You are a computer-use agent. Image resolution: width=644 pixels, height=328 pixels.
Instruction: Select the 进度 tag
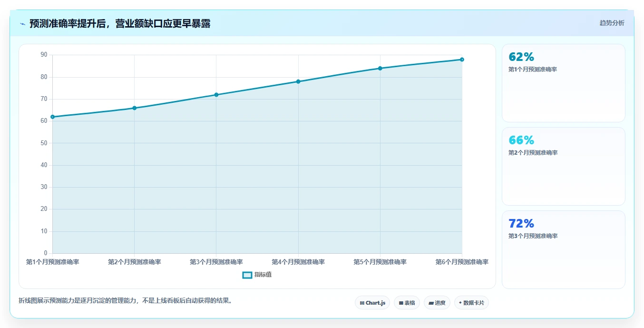point(437,303)
